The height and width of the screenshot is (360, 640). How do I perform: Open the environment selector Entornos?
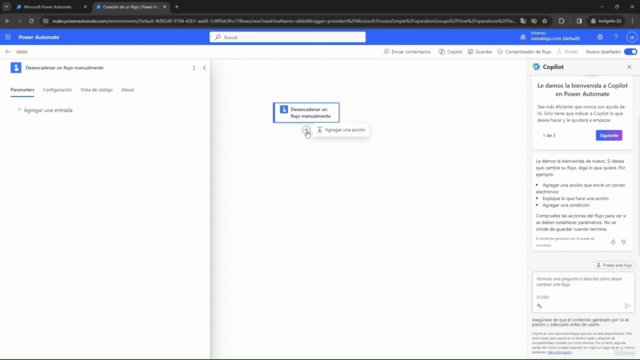point(551,36)
